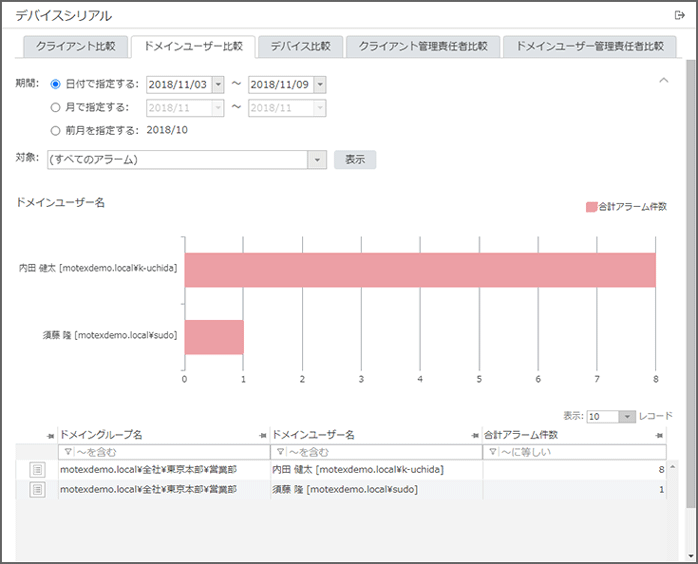Click 合計アラーム件数 filter input field
Image resolution: width=698 pixels, height=564 pixels.
[x=575, y=452]
